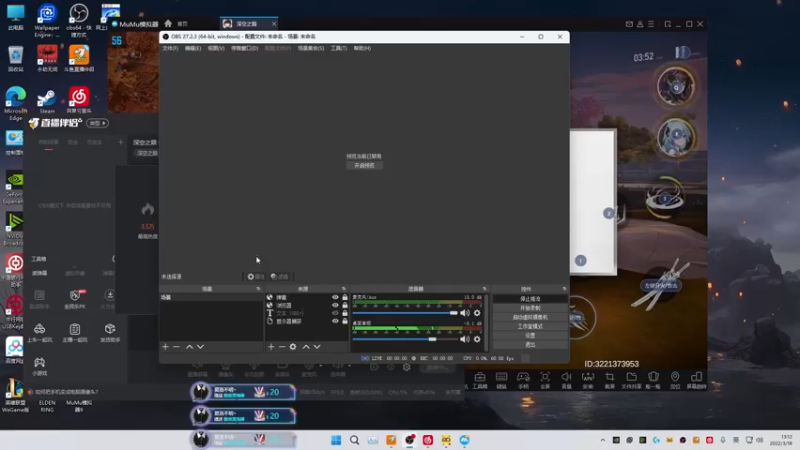Open Windows taskbar search
The width and height of the screenshot is (800, 450).
(354, 440)
